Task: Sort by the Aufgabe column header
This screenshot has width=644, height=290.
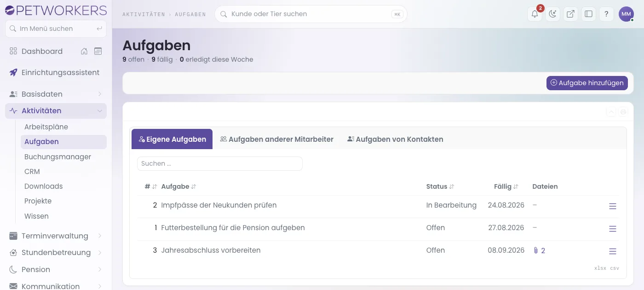Action: point(179,186)
